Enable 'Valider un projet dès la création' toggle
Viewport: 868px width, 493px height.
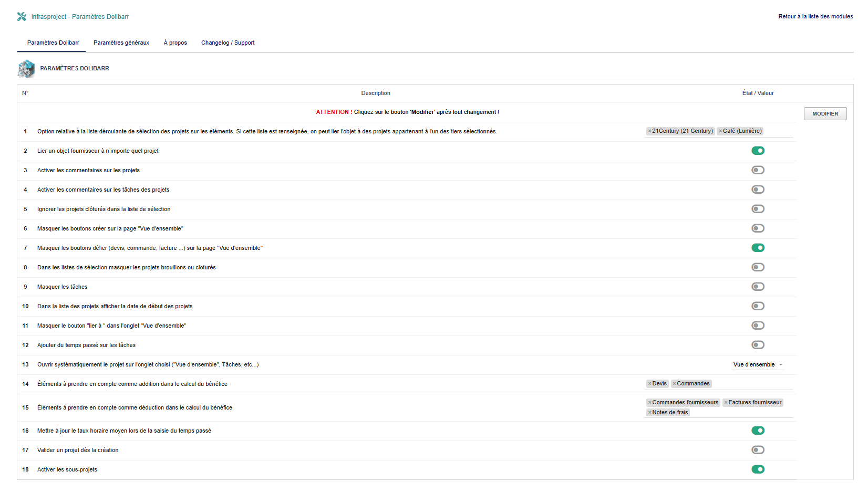[x=758, y=450]
